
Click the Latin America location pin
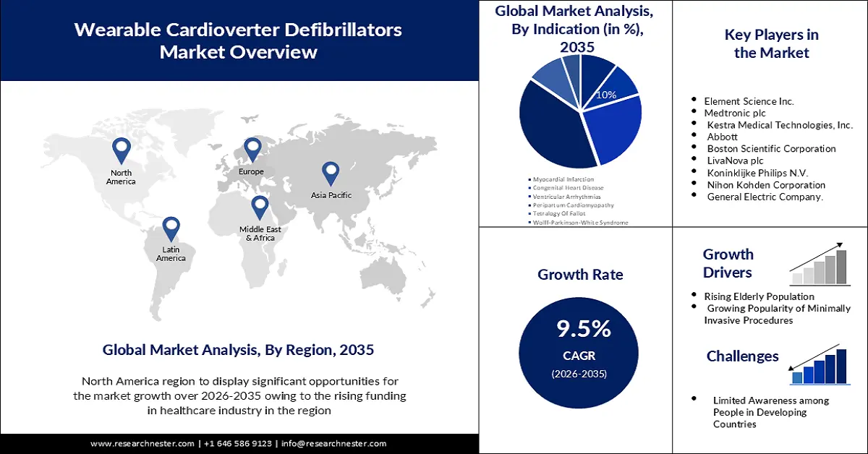[x=171, y=228]
